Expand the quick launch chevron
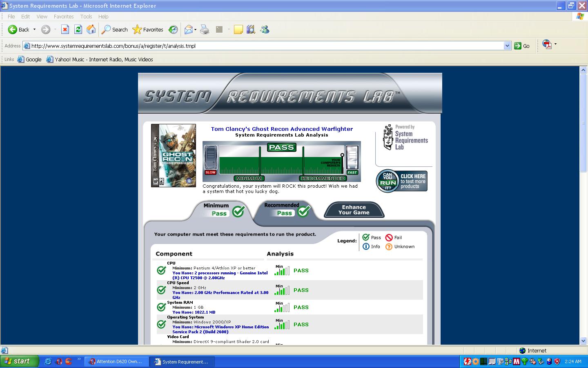 79,360
